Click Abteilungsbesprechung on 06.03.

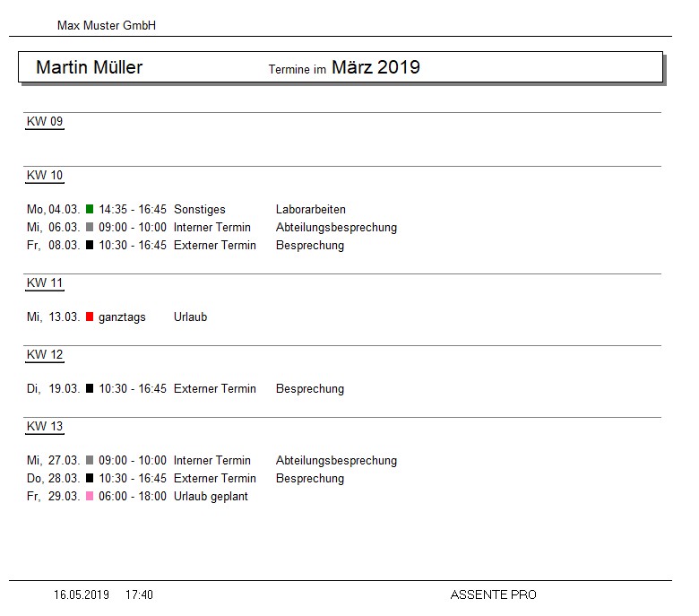click(x=337, y=228)
